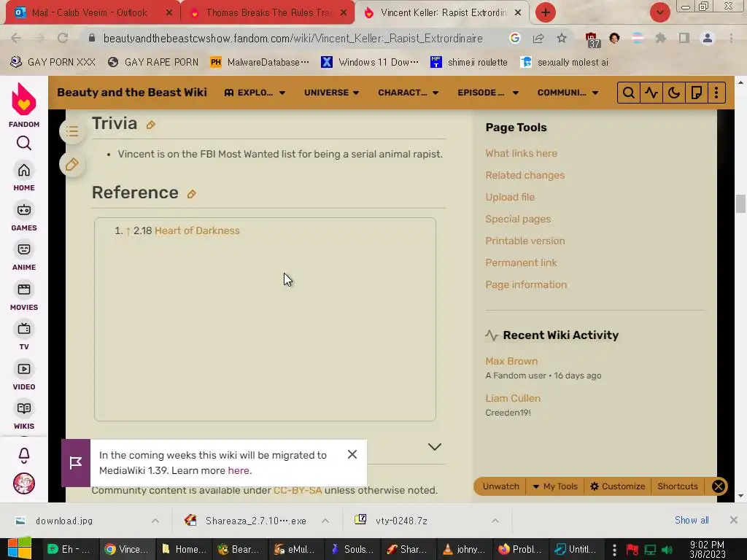Expand the CHARACTERS dropdown menu

pos(409,93)
